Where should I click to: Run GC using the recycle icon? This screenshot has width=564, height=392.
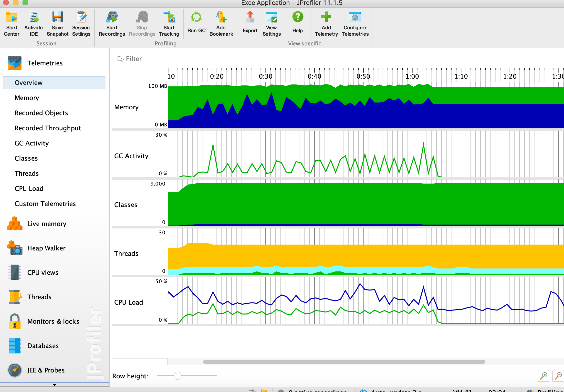196,17
